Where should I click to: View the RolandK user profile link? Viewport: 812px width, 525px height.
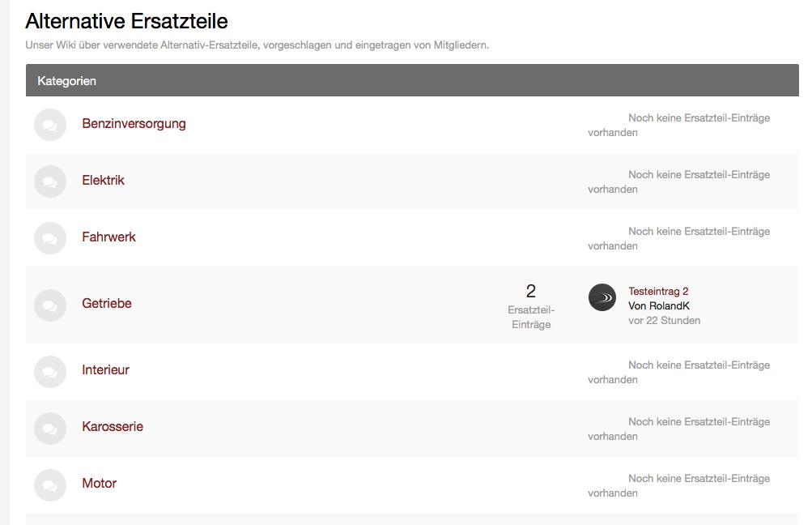point(669,305)
